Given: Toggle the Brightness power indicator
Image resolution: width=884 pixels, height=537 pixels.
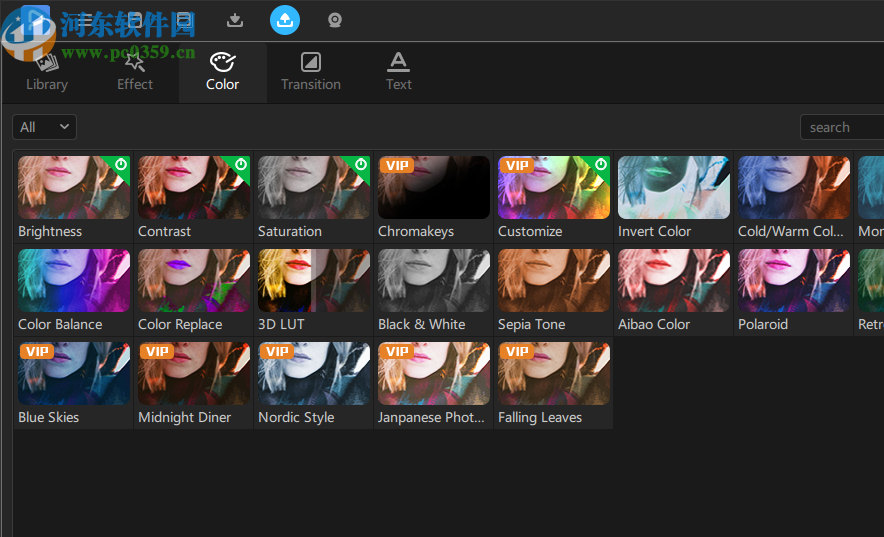Looking at the screenshot, I should tap(121, 164).
